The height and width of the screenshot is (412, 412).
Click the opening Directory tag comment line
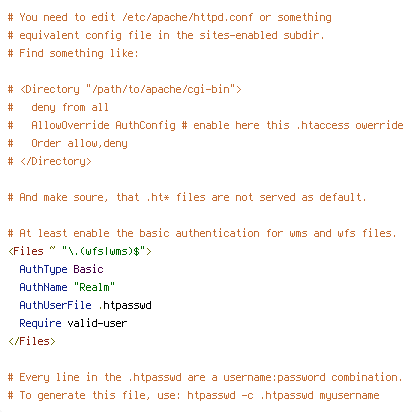125,89
